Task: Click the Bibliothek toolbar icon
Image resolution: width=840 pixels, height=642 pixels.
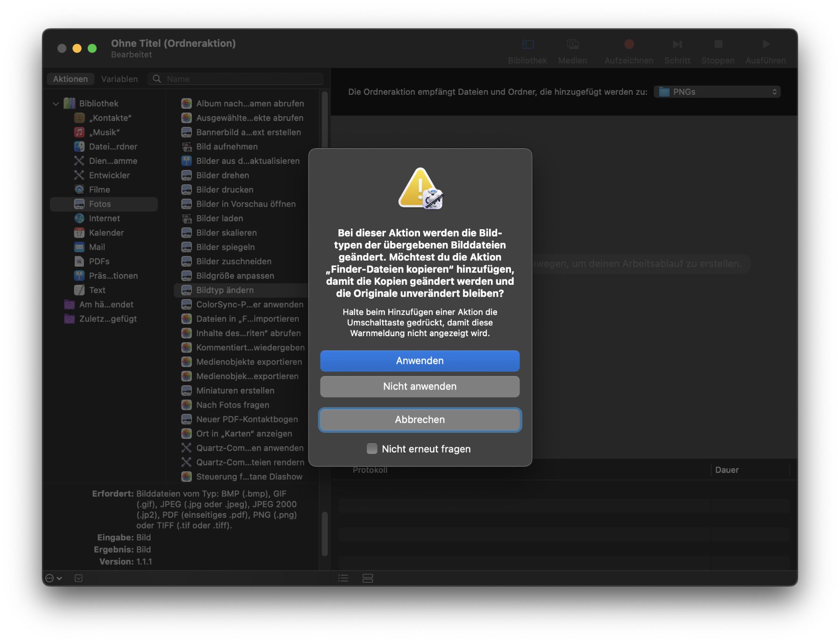Action: [527, 44]
